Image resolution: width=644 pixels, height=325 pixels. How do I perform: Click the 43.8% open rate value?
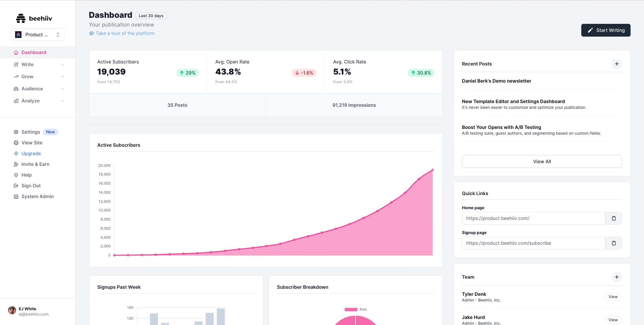tap(228, 72)
